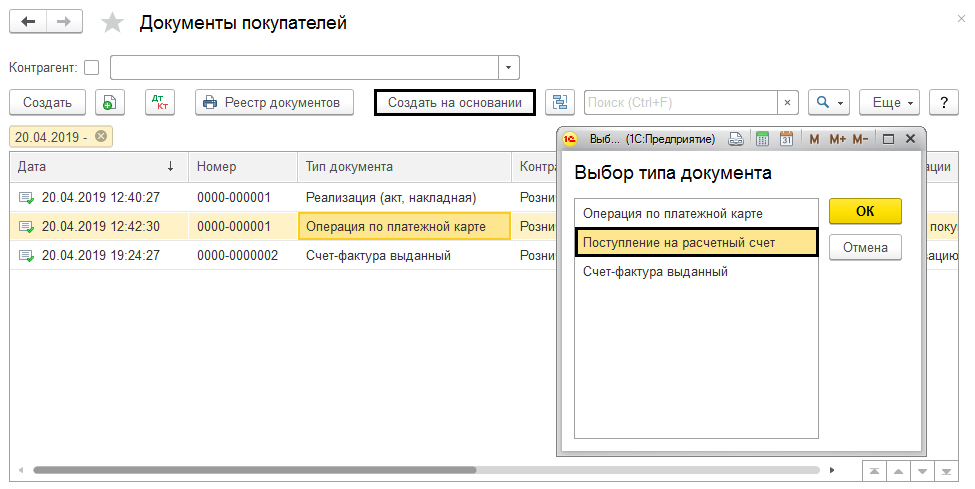Open the calendar icon in dialog titlebar
The width and height of the screenshot is (975, 489).
click(785, 139)
